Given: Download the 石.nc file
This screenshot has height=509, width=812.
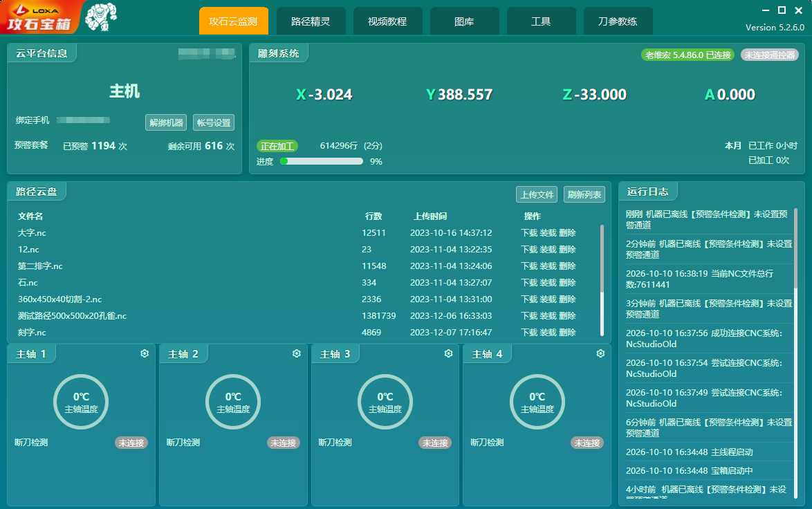Looking at the screenshot, I should 529,283.
